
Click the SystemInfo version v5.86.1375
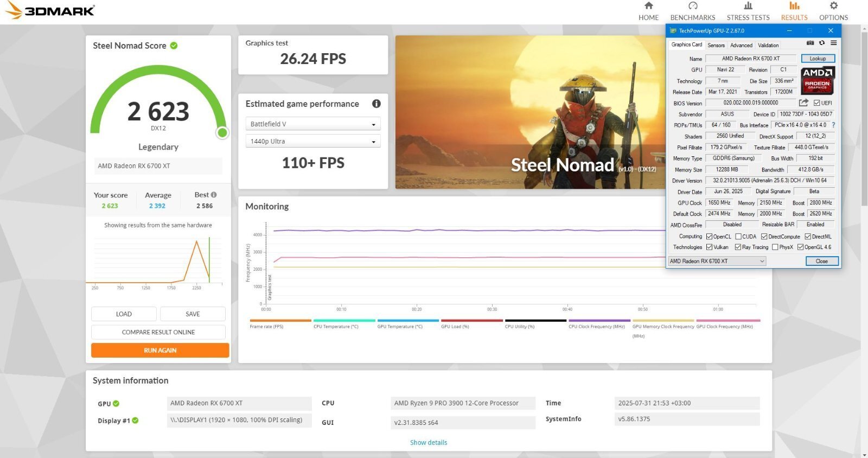[687, 419]
